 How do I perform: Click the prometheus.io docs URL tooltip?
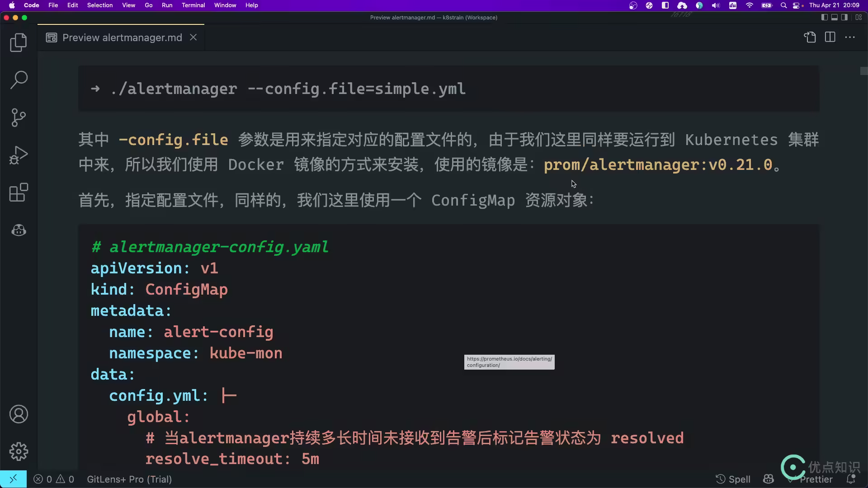pos(509,362)
